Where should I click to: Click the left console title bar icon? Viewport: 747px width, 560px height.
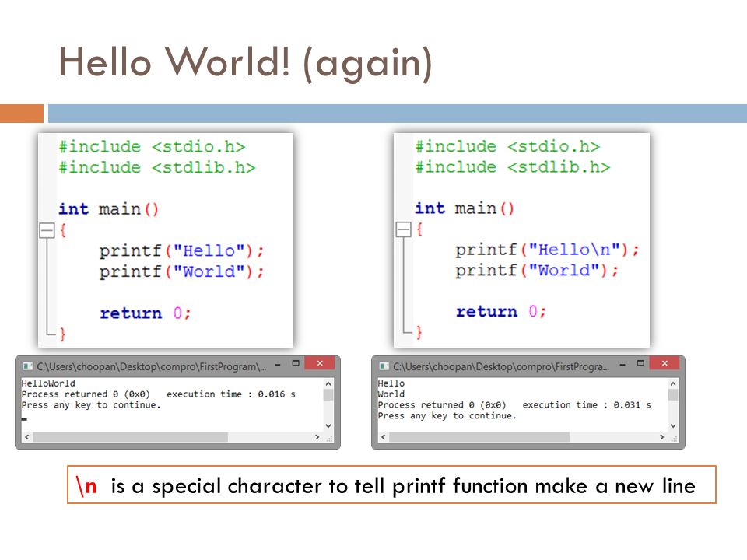[28, 366]
